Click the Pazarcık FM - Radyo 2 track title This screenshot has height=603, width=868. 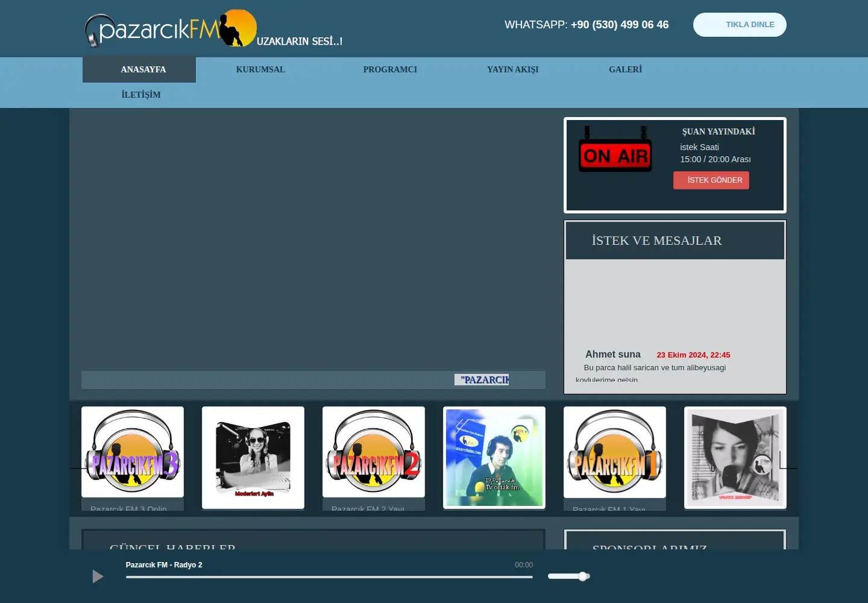click(164, 565)
